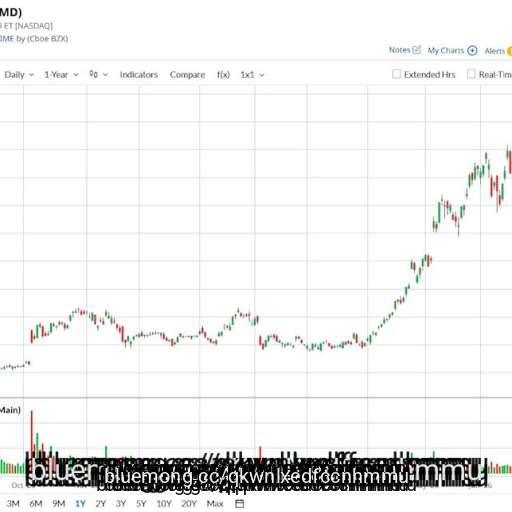Select the 10Y time range
The image size is (512, 512).
(164, 503)
